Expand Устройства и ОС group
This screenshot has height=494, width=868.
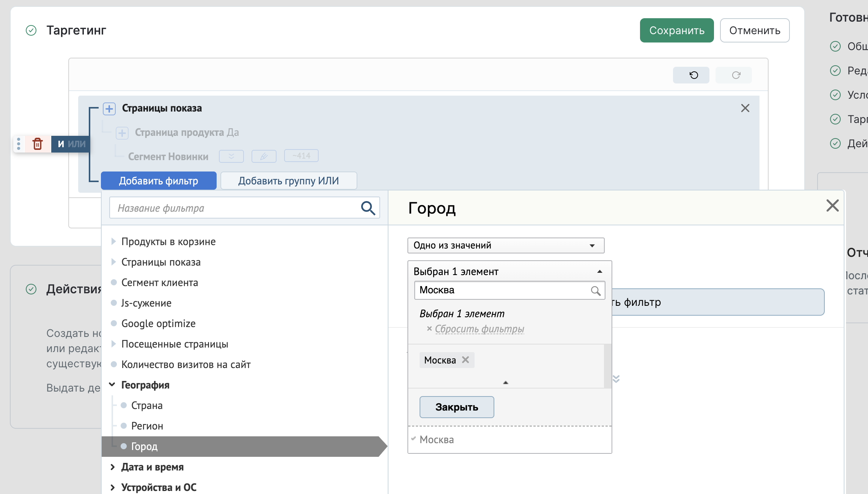(x=112, y=488)
